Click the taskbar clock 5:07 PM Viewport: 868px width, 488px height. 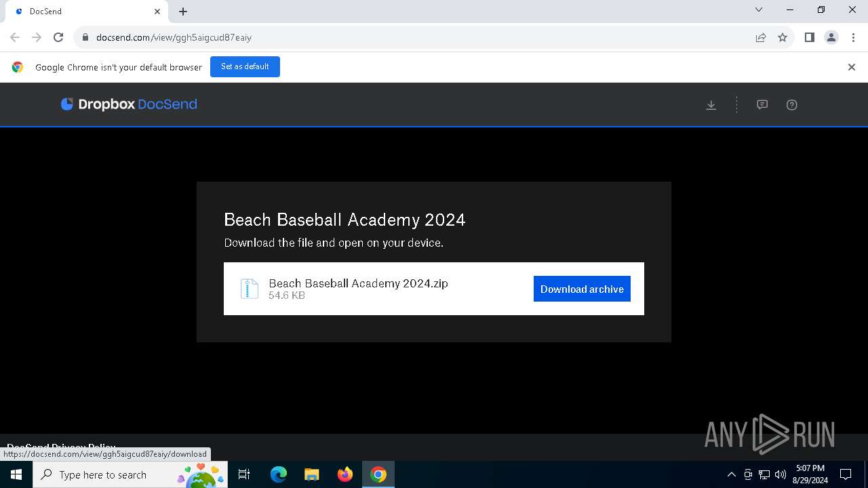(x=810, y=474)
